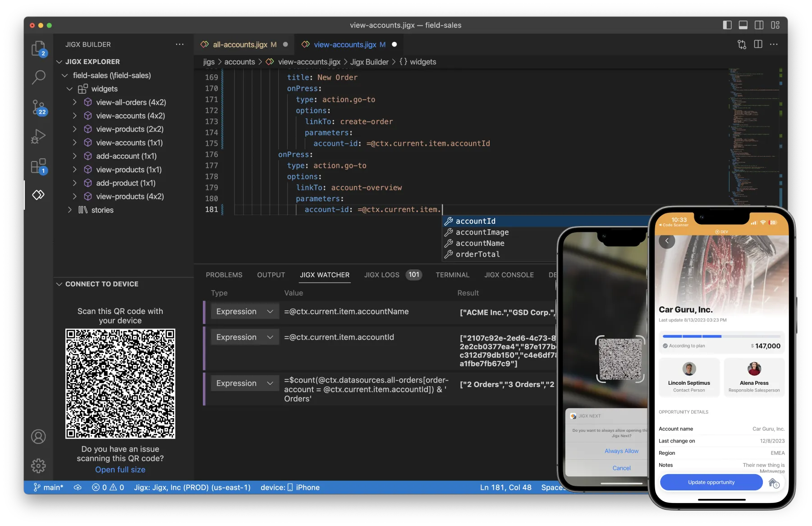812x526 pixels.
Task: Open the Manage gear icon
Action: pyautogui.click(x=38, y=466)
